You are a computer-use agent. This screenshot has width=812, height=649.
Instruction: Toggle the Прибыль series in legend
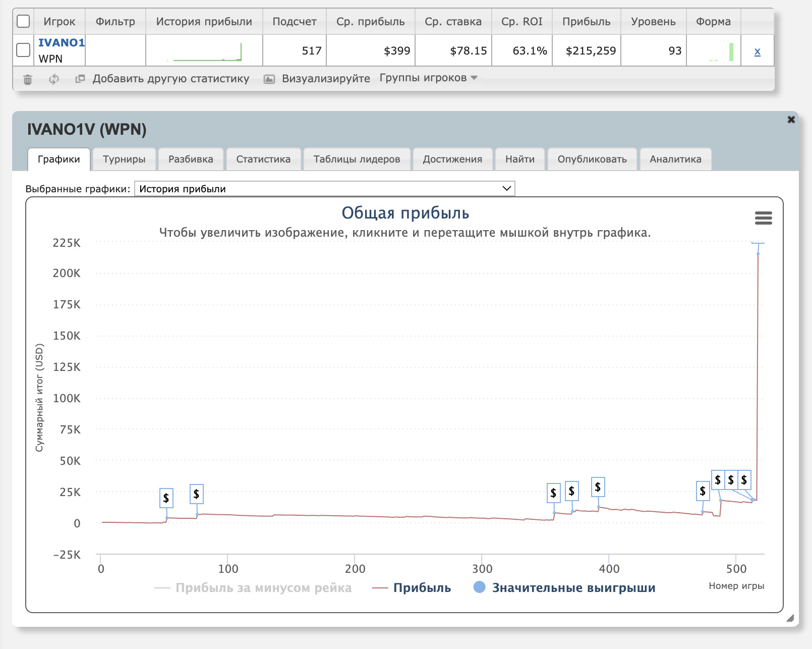[422, 588]
